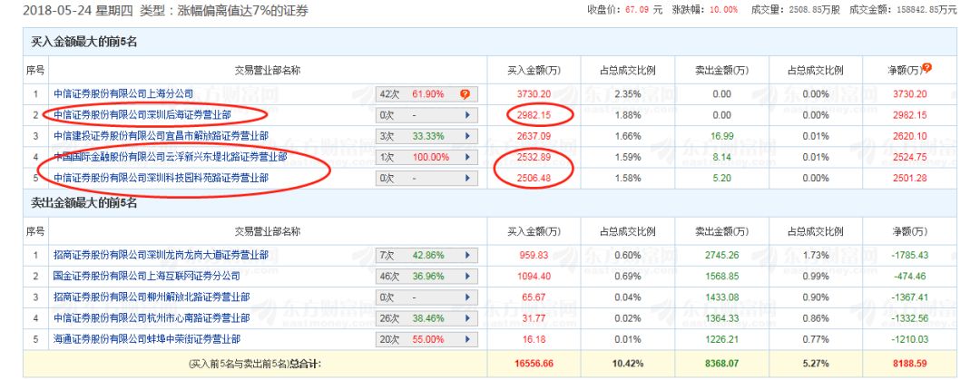This screenshot has width=980, height=380.
Task: Select total sell amount 8368.07
Action: click(x=722, y=362)
